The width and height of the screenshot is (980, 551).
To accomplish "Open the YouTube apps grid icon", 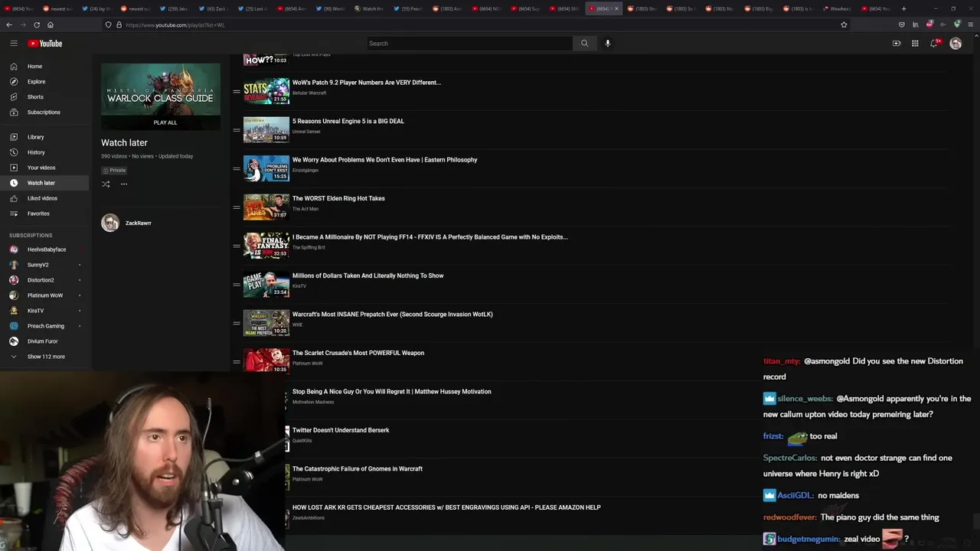I will click(915, 44).
